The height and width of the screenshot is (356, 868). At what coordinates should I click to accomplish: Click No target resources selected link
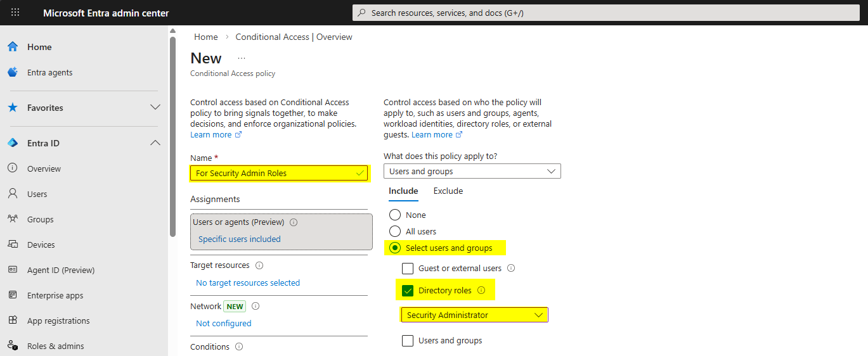(248, 283)
